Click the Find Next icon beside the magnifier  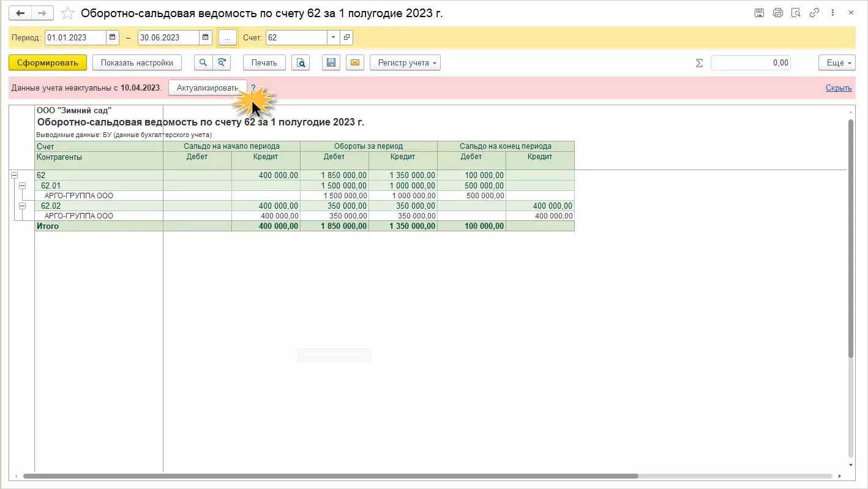pyautogui.click(x=222, y=62)
